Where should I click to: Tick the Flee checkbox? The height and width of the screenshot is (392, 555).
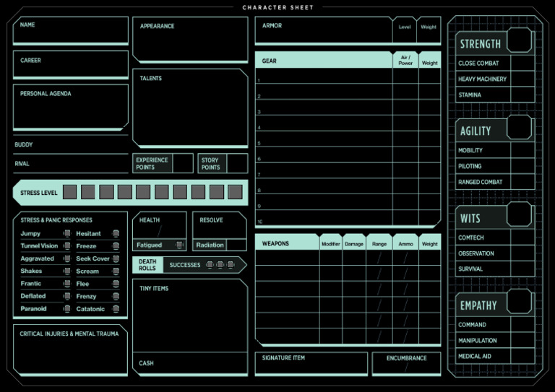[x=116, y=284]
